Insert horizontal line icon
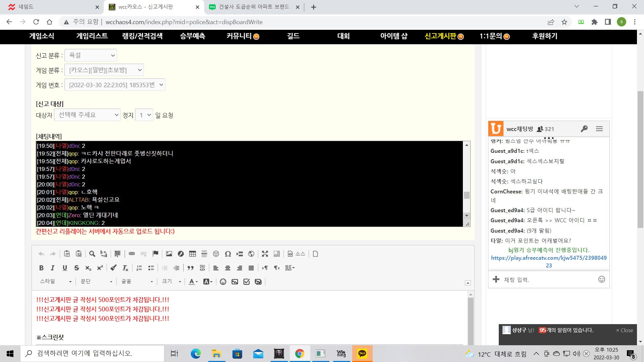 click(x=204, y=254)
